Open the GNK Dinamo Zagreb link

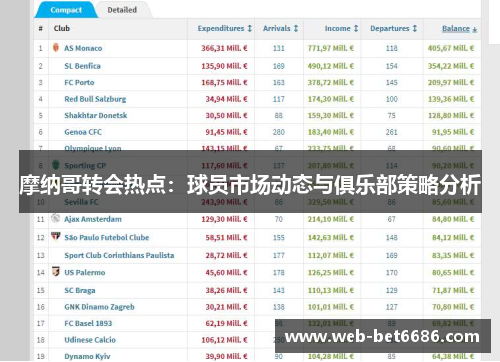[x=99, y=307]
